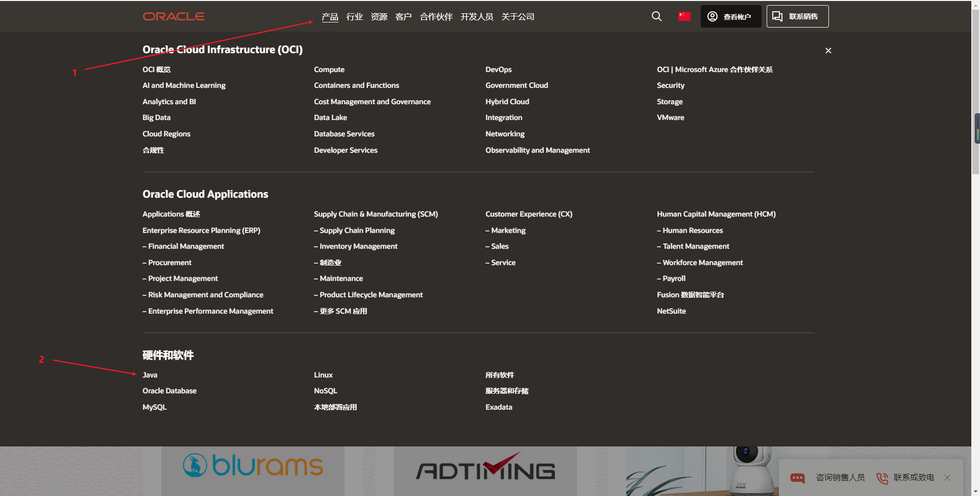Viewport: 980px width, 496px height.
Task: Expand the 合作伙伴 menu
Action: (x=435, y=16)
